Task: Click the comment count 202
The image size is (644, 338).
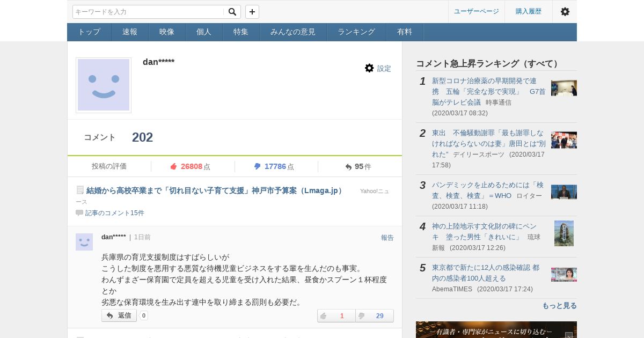Action: (142, 137)
